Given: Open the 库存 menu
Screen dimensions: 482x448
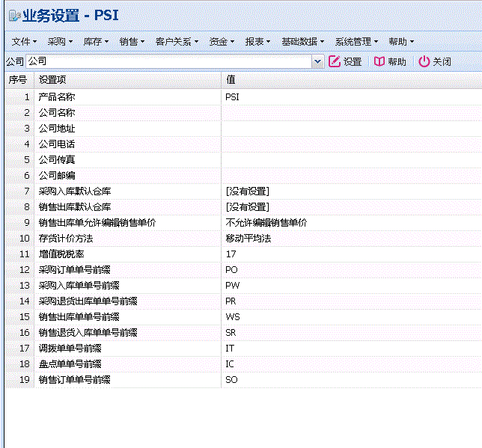Looking at the screenshot, I should pyautogui.click(x=96, y=41).
